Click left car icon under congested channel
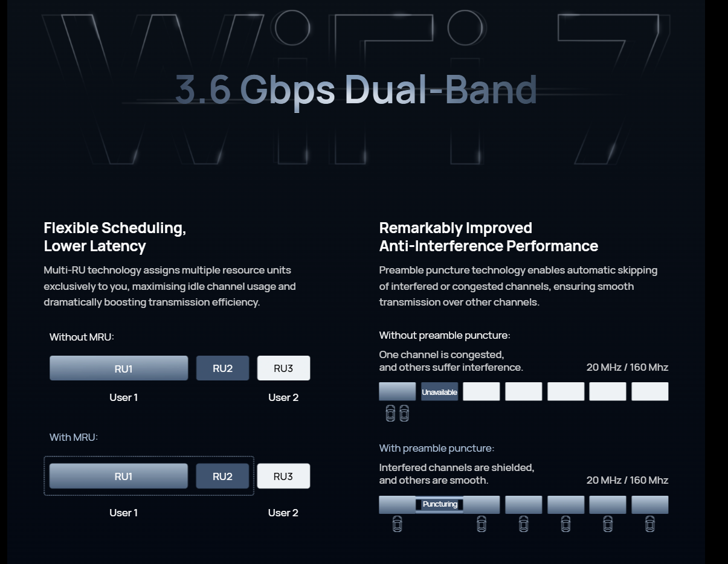 coord(390,413)
